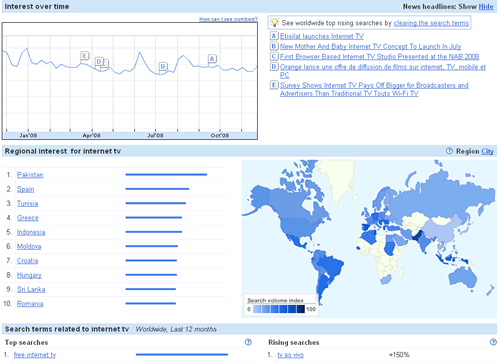Select chart marker A on the graph

212,59
